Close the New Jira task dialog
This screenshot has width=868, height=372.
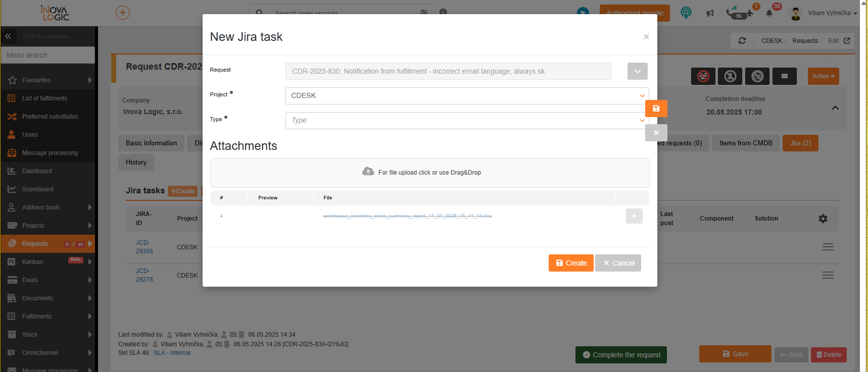[646, 37]
